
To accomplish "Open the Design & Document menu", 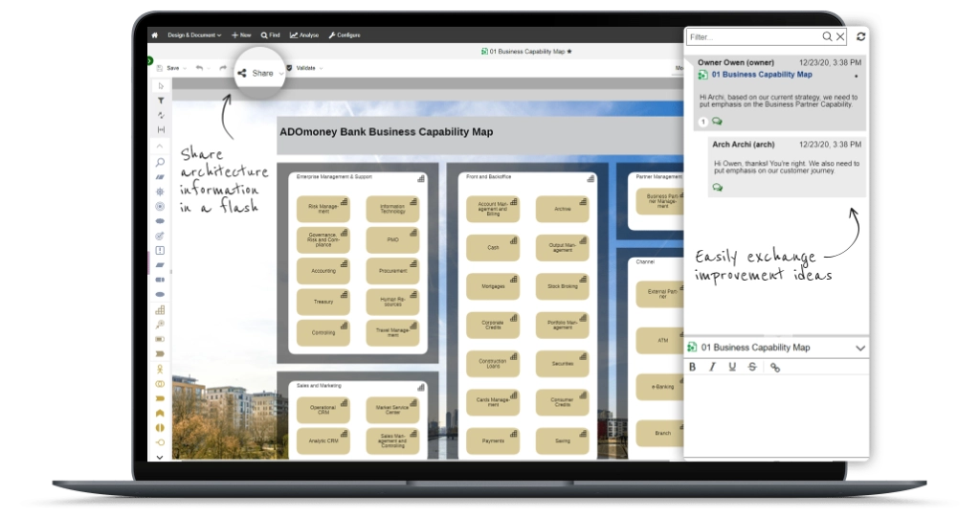I will [x=194, y=35].
